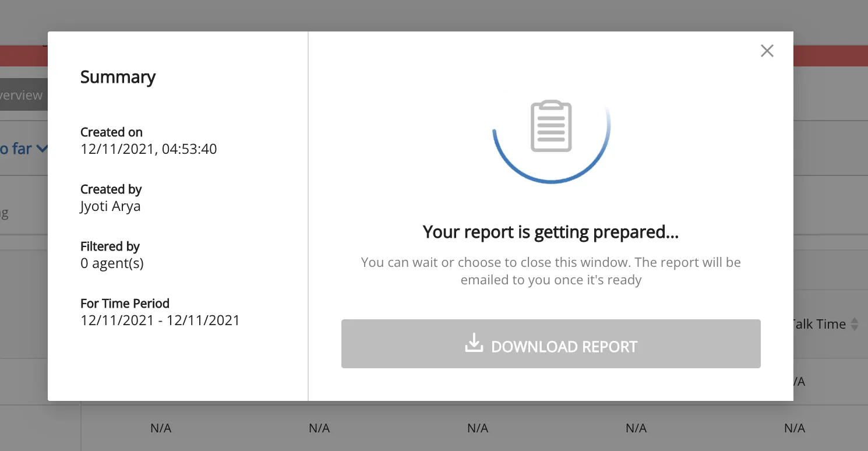Click the Download Report button

551,344
